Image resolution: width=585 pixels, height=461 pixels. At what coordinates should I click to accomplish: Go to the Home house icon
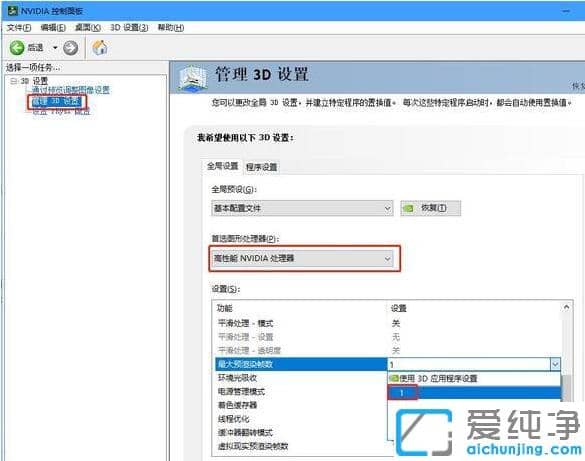tap(100, 47)
